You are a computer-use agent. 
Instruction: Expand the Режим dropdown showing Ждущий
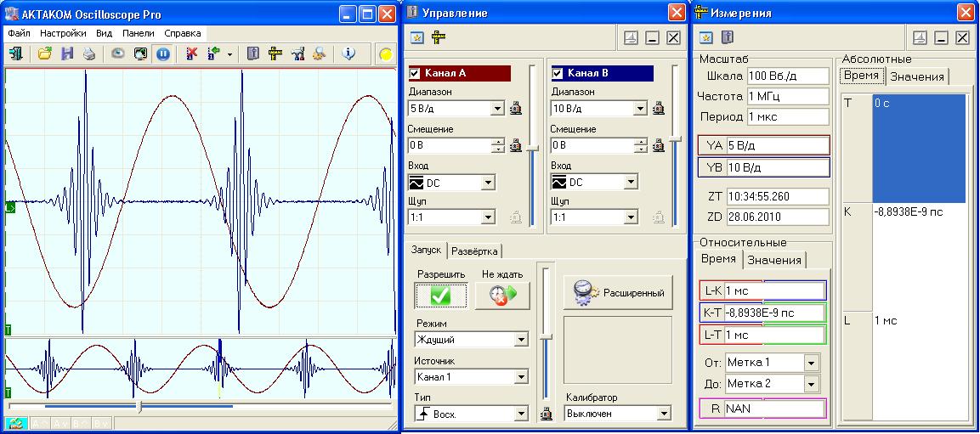click(521, 340)
